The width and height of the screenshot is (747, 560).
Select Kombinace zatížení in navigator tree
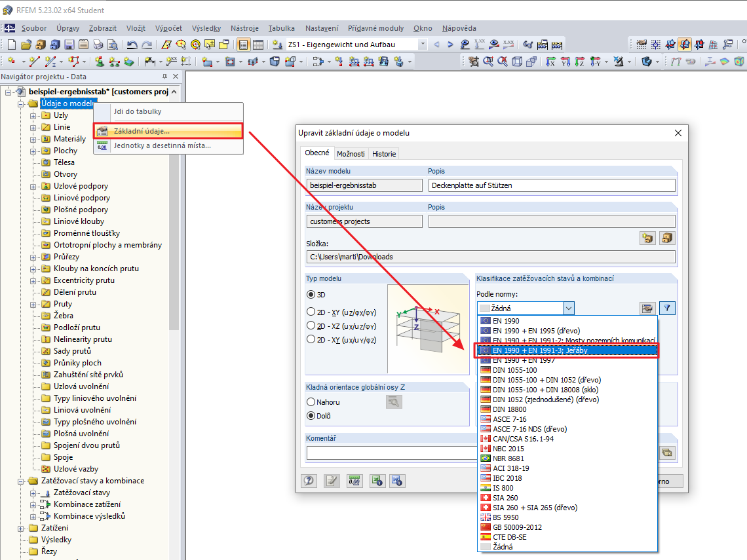click(86, 504)
